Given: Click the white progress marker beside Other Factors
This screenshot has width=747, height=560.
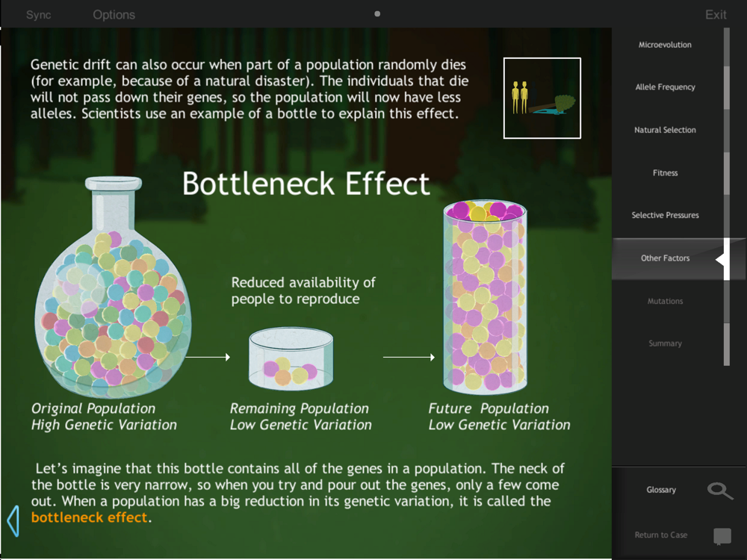Looking at the screenshot, I should tap(722, 259).
